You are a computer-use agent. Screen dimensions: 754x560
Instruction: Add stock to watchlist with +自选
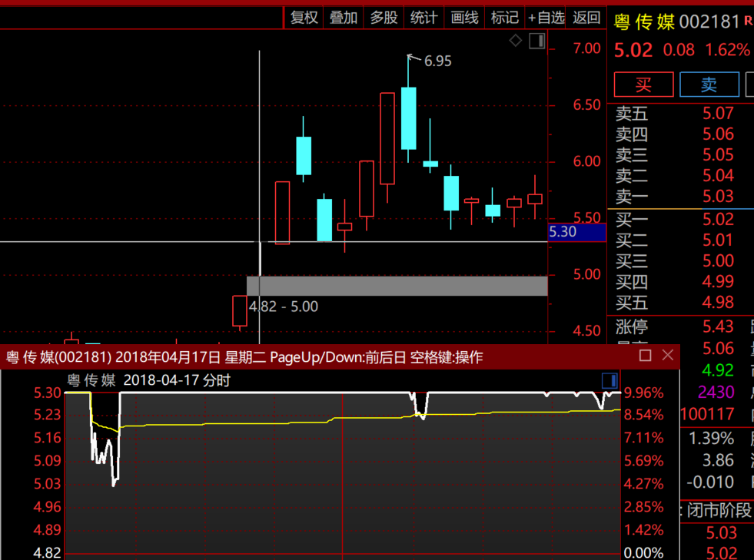pyautogui.click(x=546, y=17)
